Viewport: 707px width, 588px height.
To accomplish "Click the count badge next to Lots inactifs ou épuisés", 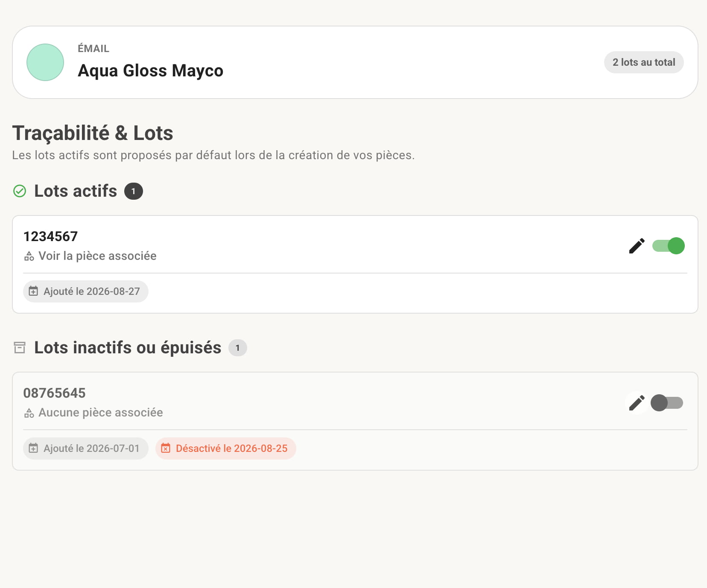I will click(x=238, y=348).
